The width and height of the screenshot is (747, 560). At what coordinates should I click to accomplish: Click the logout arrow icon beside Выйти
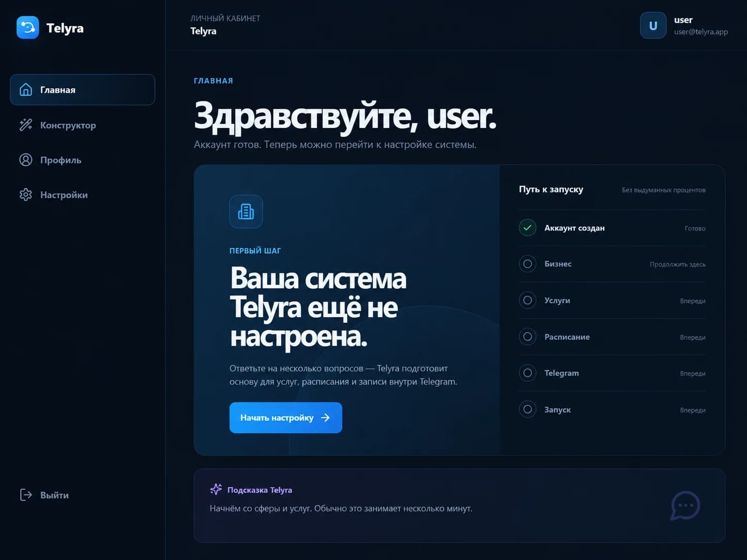point(26,495)
